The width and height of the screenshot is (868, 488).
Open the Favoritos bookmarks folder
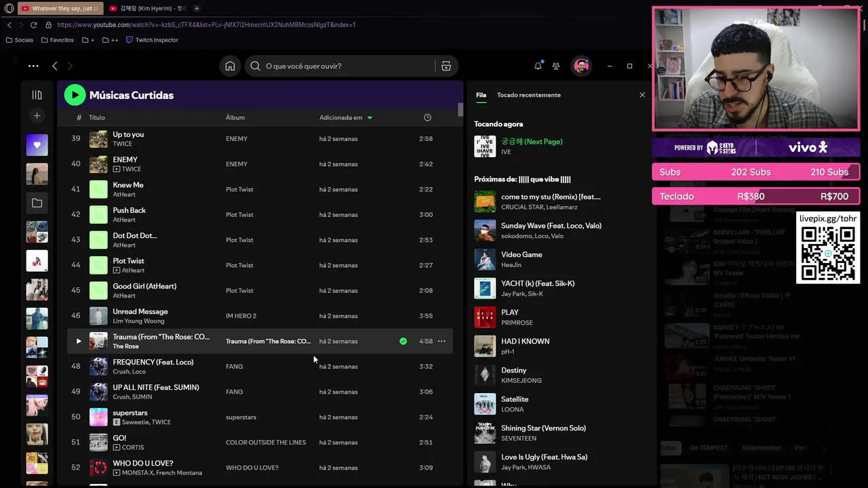pyautogui.click(x=57, y=40)
